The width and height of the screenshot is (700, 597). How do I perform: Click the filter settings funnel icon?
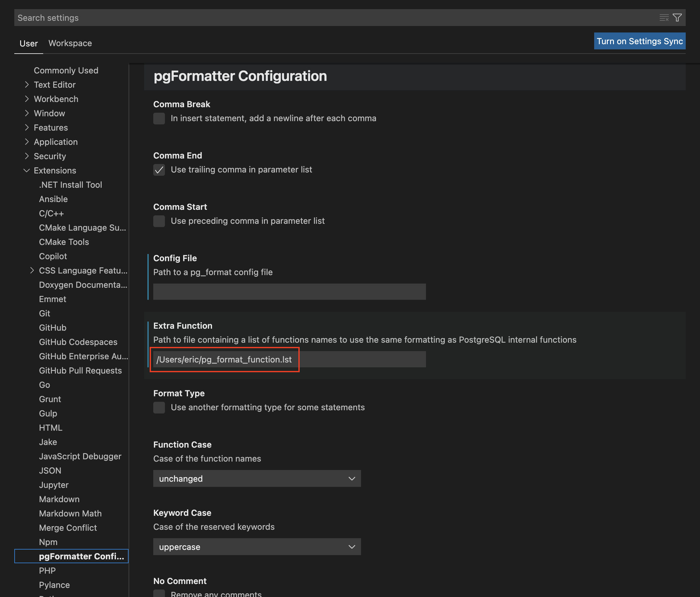pyautogui.click(x=677, y=18)
